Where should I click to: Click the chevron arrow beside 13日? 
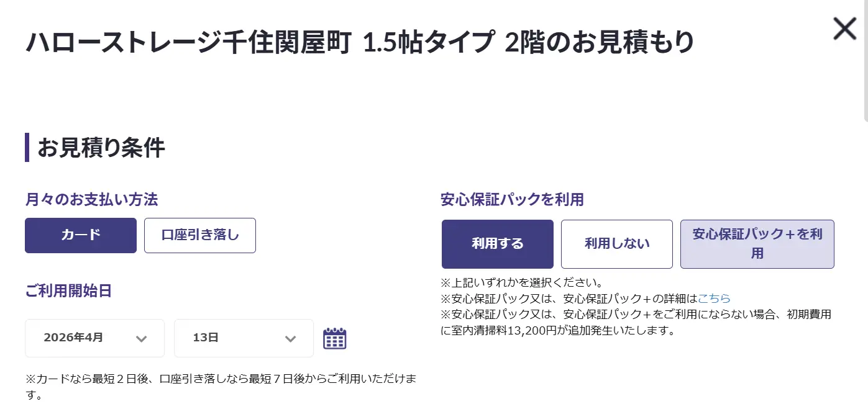pyautogui.click(x=290, y=339)
